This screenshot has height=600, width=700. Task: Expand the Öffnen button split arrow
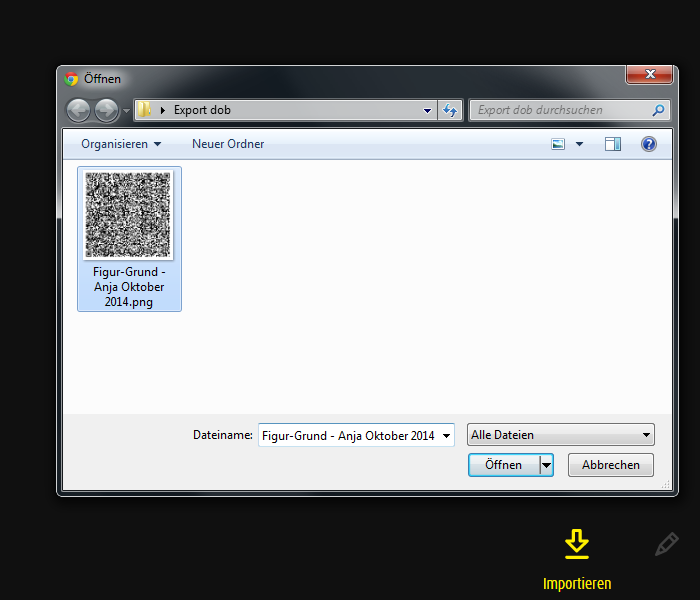pos(546,465)
